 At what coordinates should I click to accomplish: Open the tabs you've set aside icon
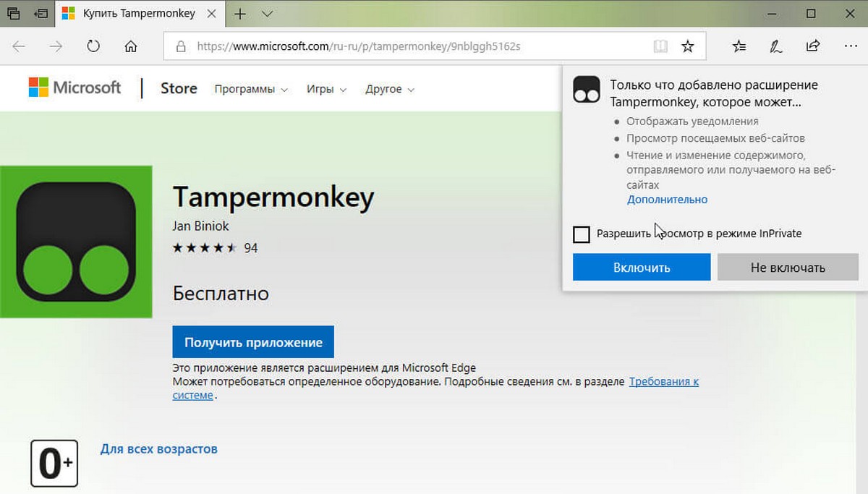point(13,13)
